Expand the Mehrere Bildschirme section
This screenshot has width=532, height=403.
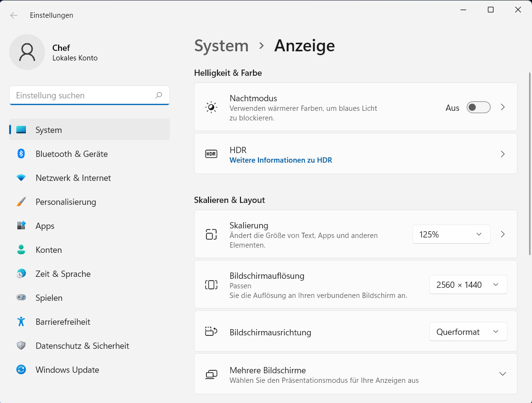[503, 374]
